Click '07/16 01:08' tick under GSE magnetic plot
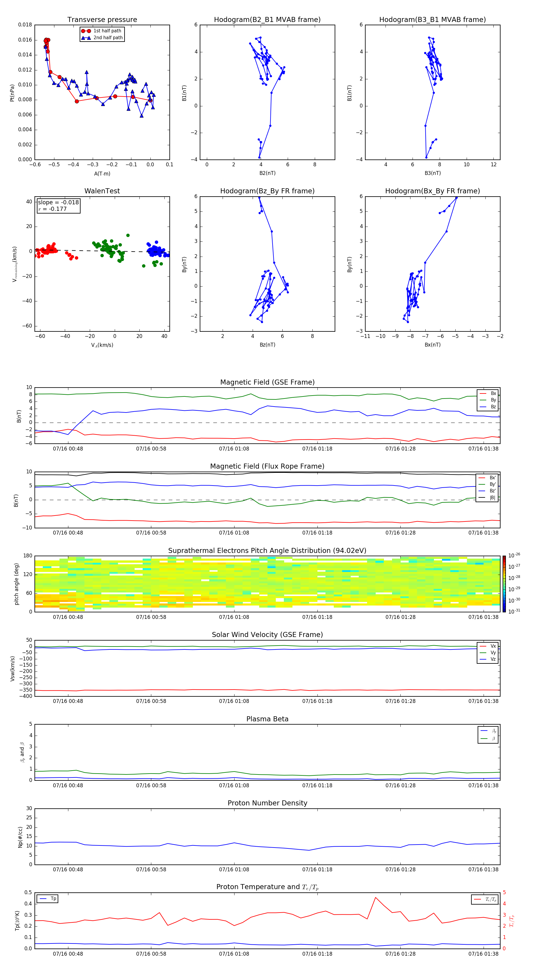The width and height of the screenshot is (535, 980). coord(234,449)
